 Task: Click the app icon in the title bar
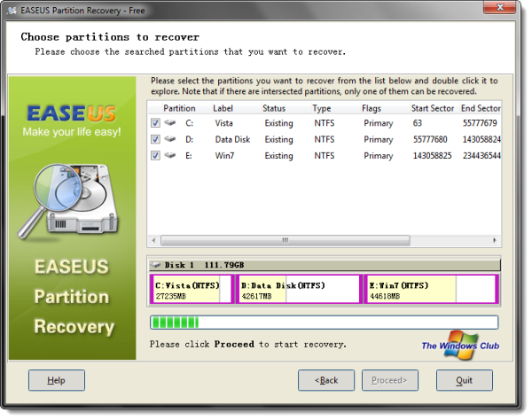click(x=12, y=11)
